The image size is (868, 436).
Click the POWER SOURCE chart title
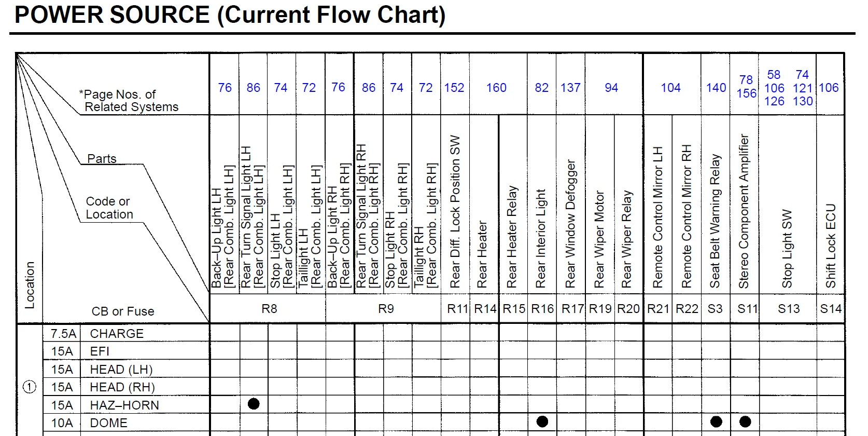point(230,15)
